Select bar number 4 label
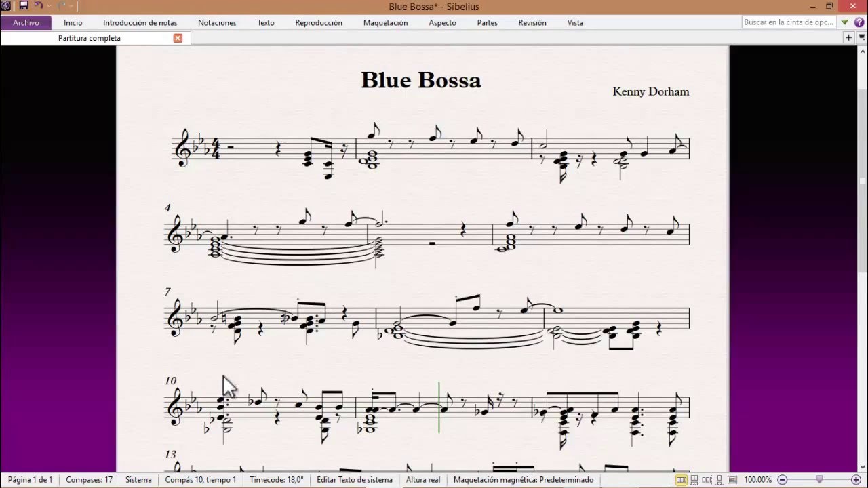 167,208
